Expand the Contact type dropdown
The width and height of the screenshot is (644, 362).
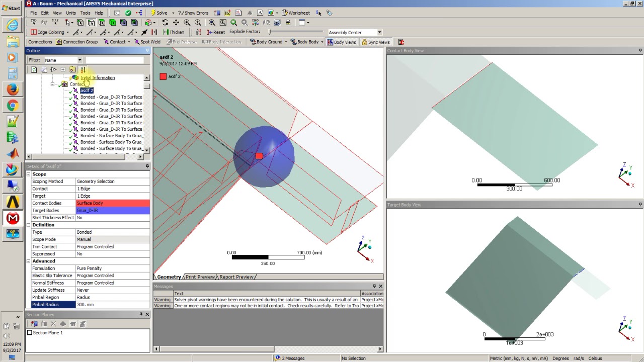click(x=129, y=42)
